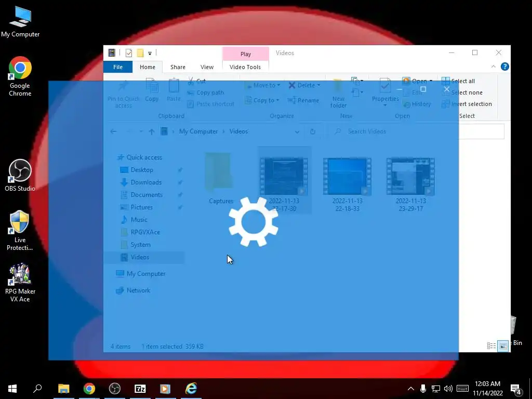Select System folder in the navigation pane
The width and height of the screenshot is (532, 399).
pos(140,245)
